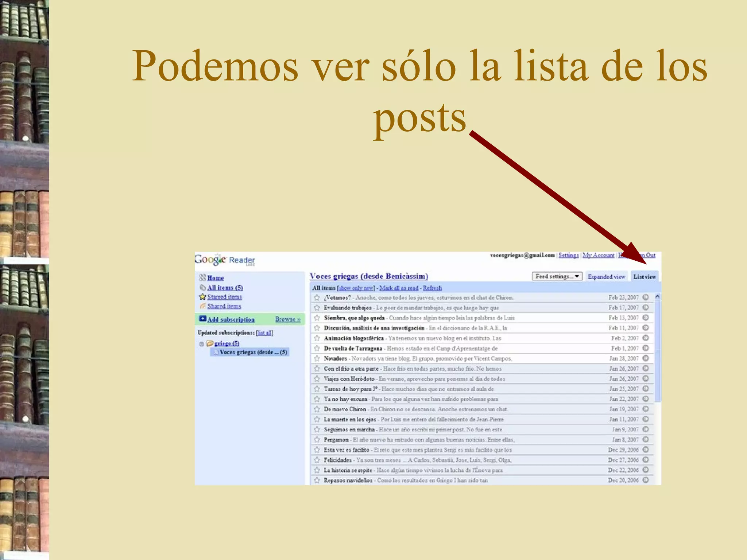Open 'Tareas de hoy para 3º' post
Image resolution: width=747 pixels, height=560 pixels.
click(x=481, y=389)
